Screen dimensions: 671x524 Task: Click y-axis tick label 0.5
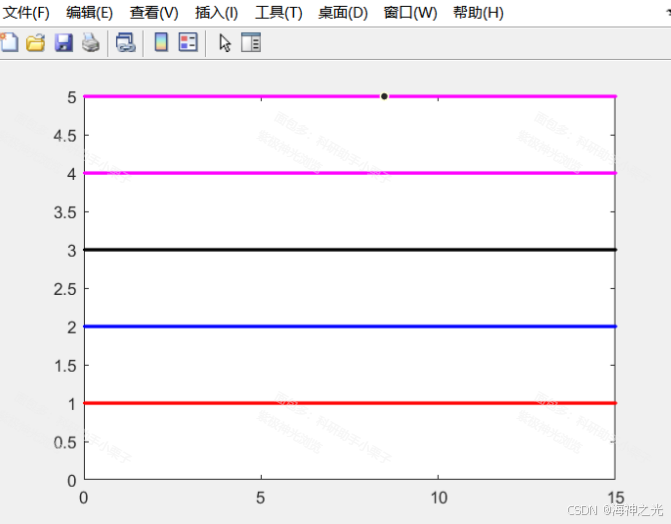point(65,443)
